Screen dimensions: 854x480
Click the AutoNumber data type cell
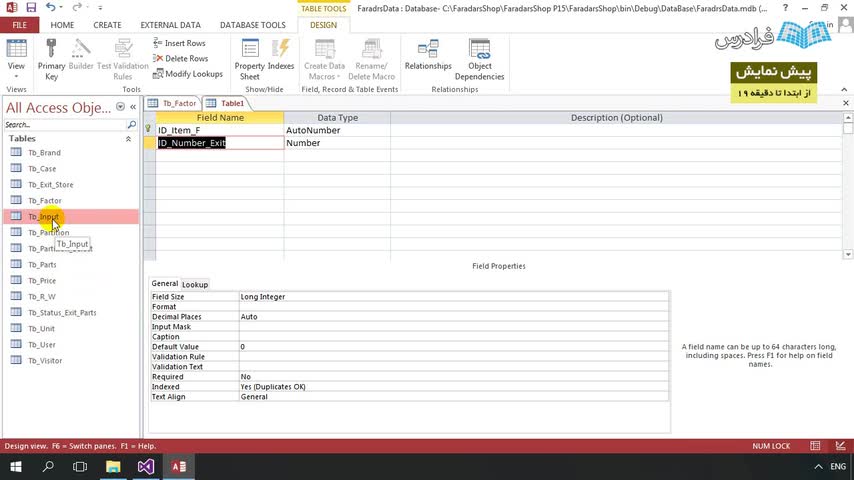[x=337, y=130]
